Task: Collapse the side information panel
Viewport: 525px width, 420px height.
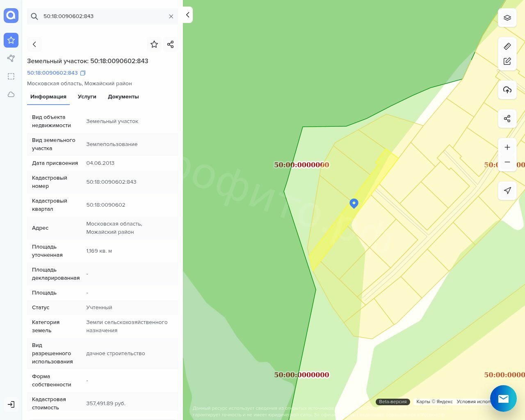Action: click(187, 15)
